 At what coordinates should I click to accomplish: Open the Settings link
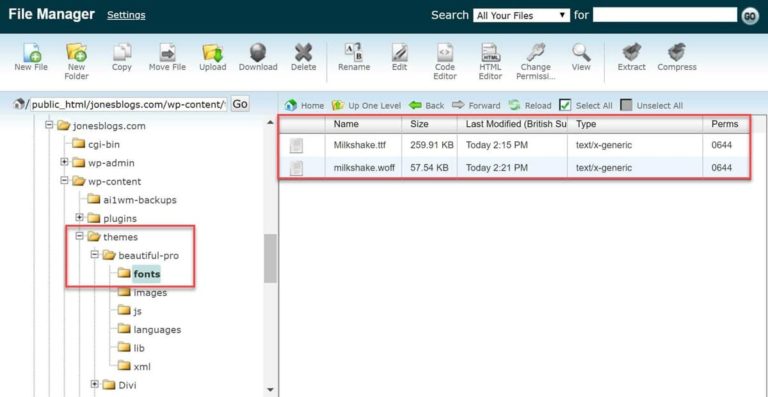coord(126,15)
